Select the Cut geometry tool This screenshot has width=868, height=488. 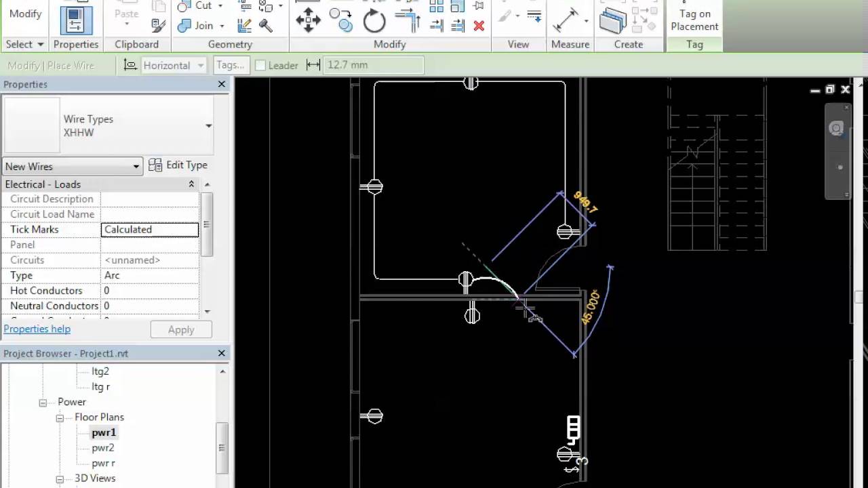(x=195, y=6)
